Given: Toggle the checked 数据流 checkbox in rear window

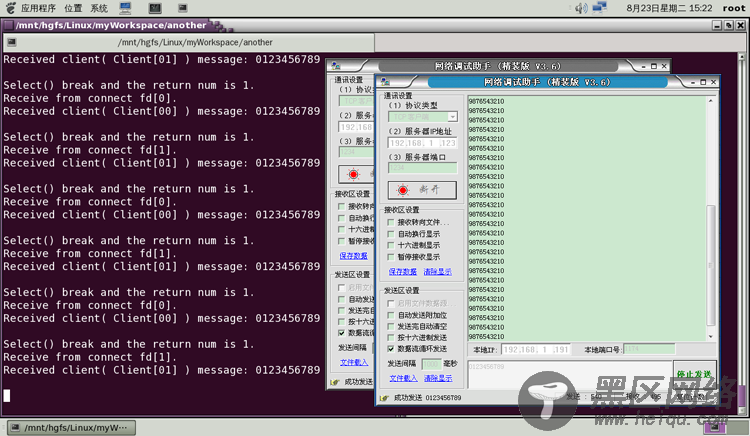Looking at the screenshot, I should [x=341, y=333].
